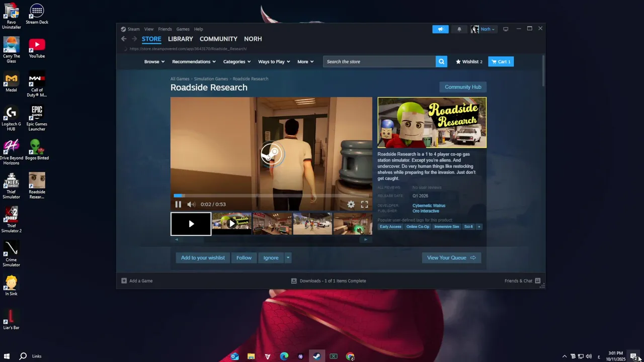This screenshot has height=362, width=644.
Task: Expand the Categories dropdown
Action: [236, 61]
